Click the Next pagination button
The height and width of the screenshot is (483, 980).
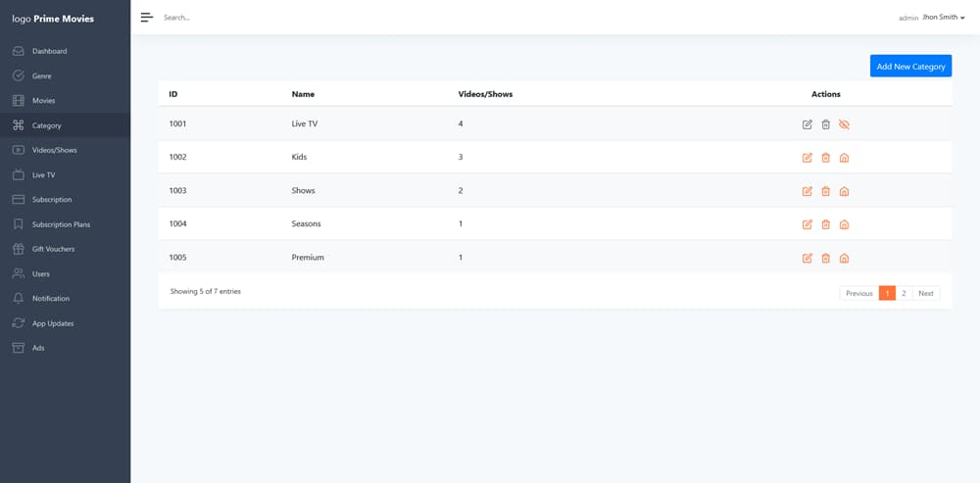(x=926, y=293)
